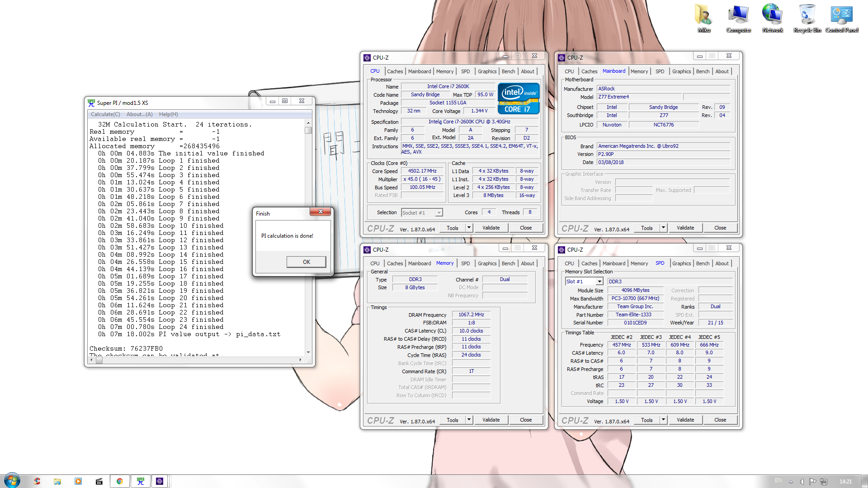Launch CCleaner from the taskbar

click(37, 481)
